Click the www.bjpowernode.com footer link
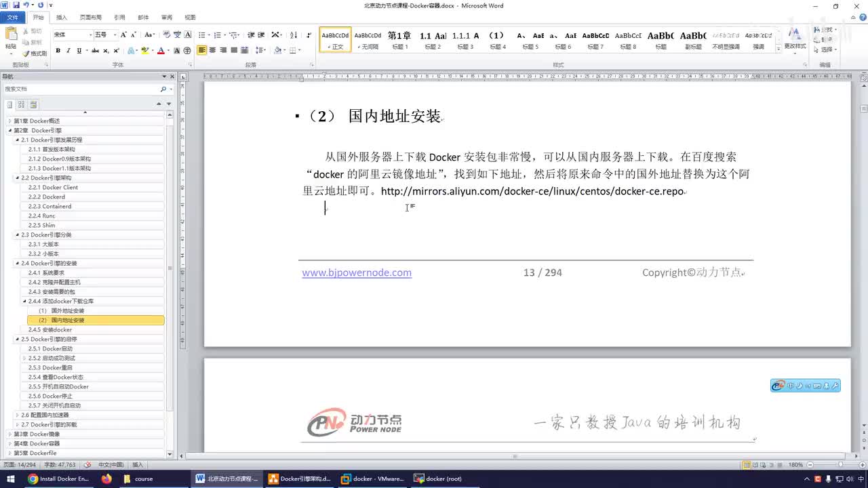The image size is (868, 488). pyautogui.click(x=357, y=272)
